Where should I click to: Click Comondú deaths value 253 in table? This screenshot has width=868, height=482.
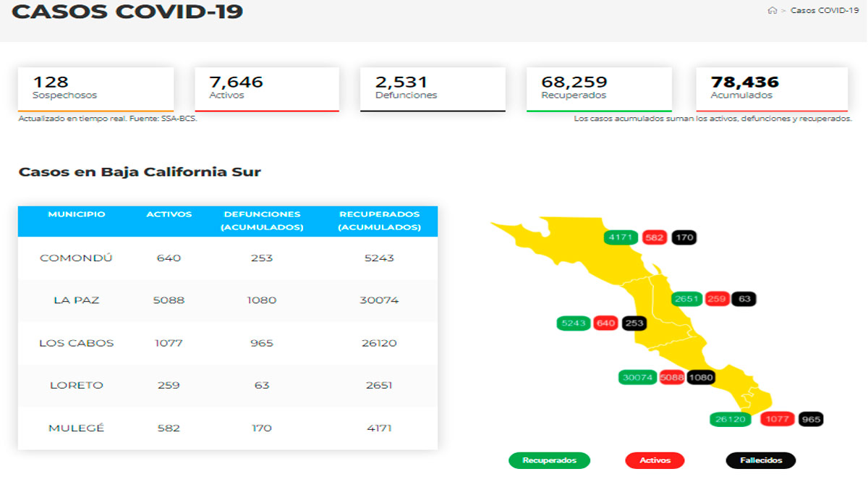262,258
